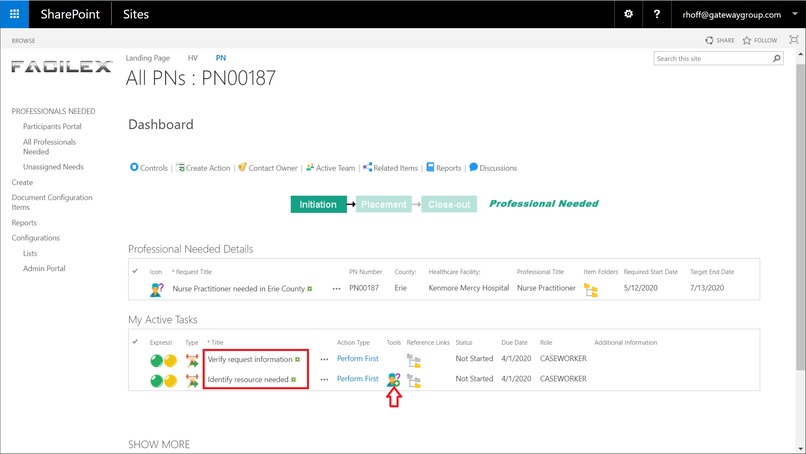Click the Create Action icon
806x454 pixels.
click(x=180, y=167)
